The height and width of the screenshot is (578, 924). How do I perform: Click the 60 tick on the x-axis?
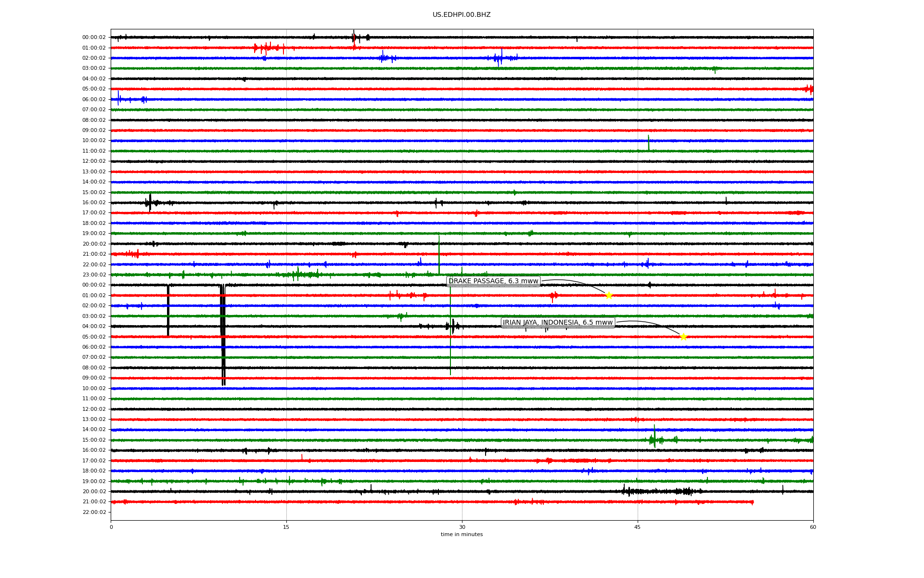(813, 527)
